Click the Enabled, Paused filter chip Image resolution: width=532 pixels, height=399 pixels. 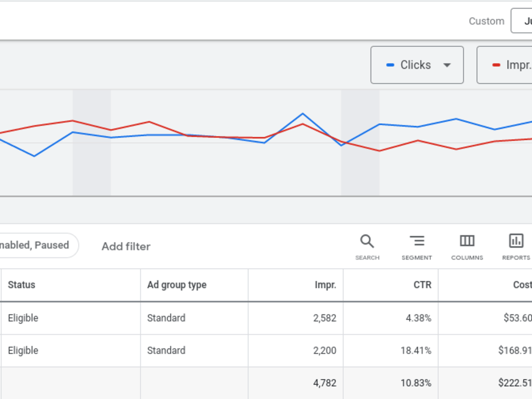pyautogui.click(x=39, y=245)
